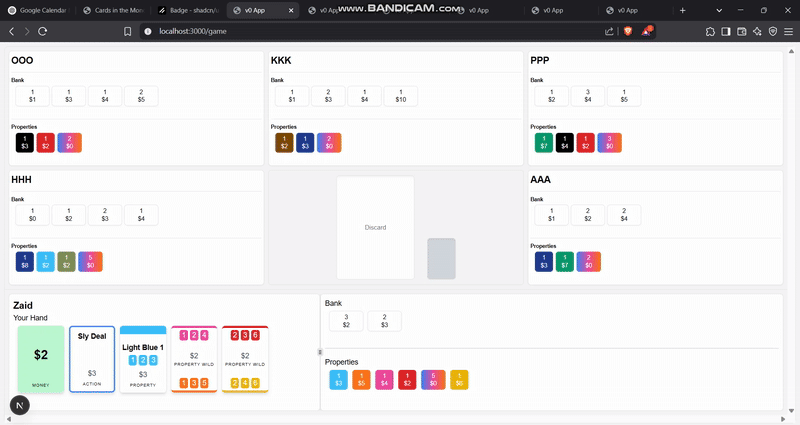Click OOO's red $2 property
Screen dimensions: 800x425
[x=45, y=143]
